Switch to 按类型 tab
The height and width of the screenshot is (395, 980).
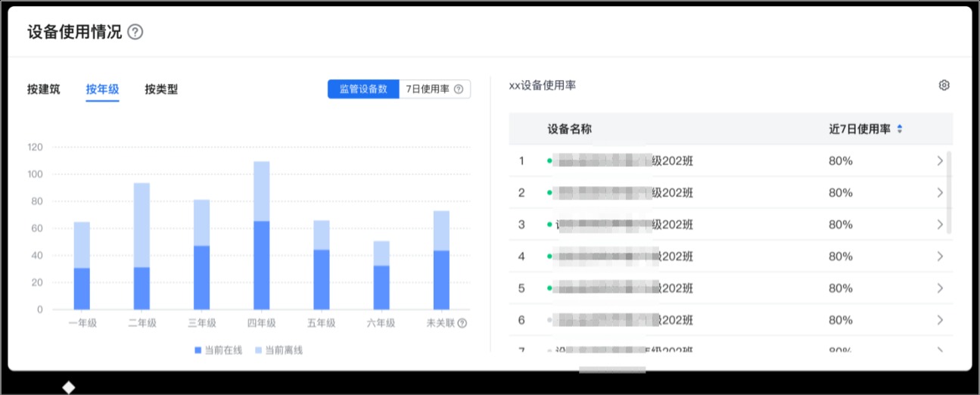click(x=161, y=89)
